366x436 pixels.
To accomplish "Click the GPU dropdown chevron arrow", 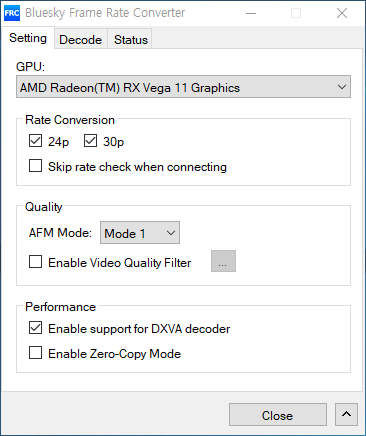I will [342, 87].
